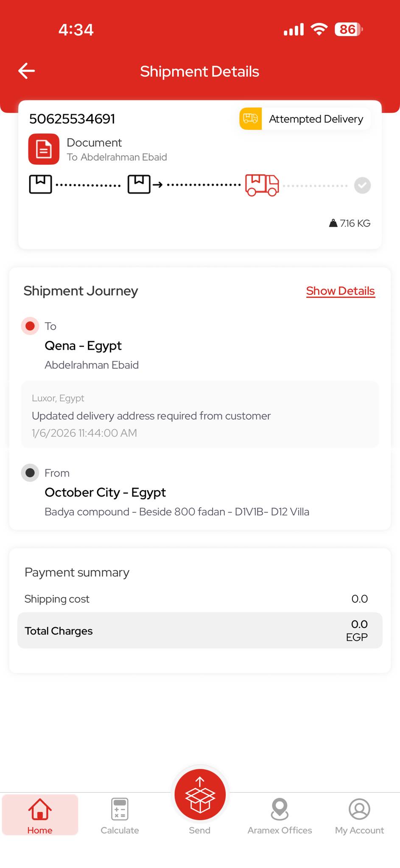
Task: Open My Account tab
Action: tap(359, 815)
